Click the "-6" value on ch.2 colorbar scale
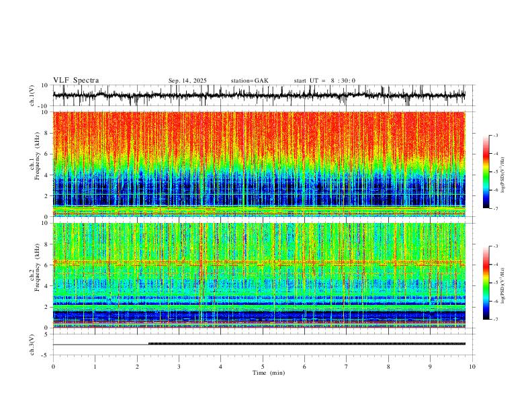Image resolution: width=532 pixels, height=411 pixels. point(496,301)
